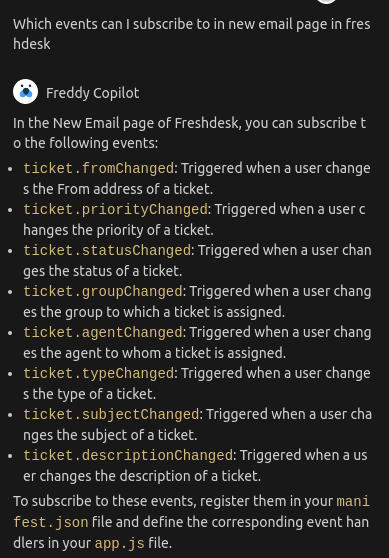Click the manifest.json code reference
The height and width of the screenshot is (558, 389).
click(x=191, y=512)
